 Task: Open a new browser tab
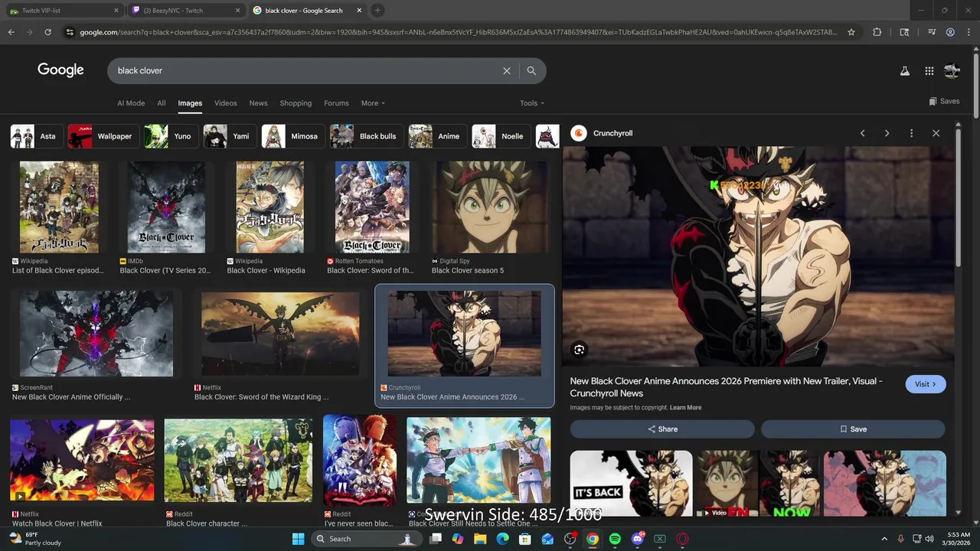(x=377, y=11)
